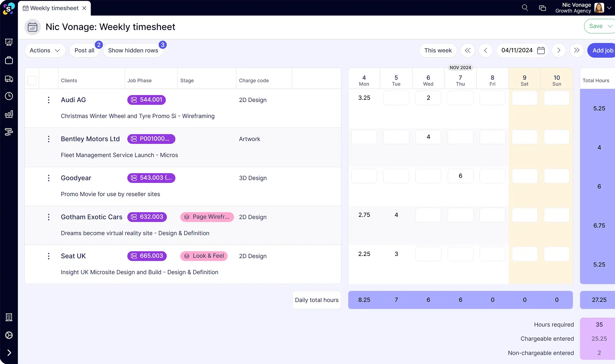This screenshot has width=615, height=364.
Task: Click Audi AG Wednesday cell with 2
Action: tap(428, 98)
